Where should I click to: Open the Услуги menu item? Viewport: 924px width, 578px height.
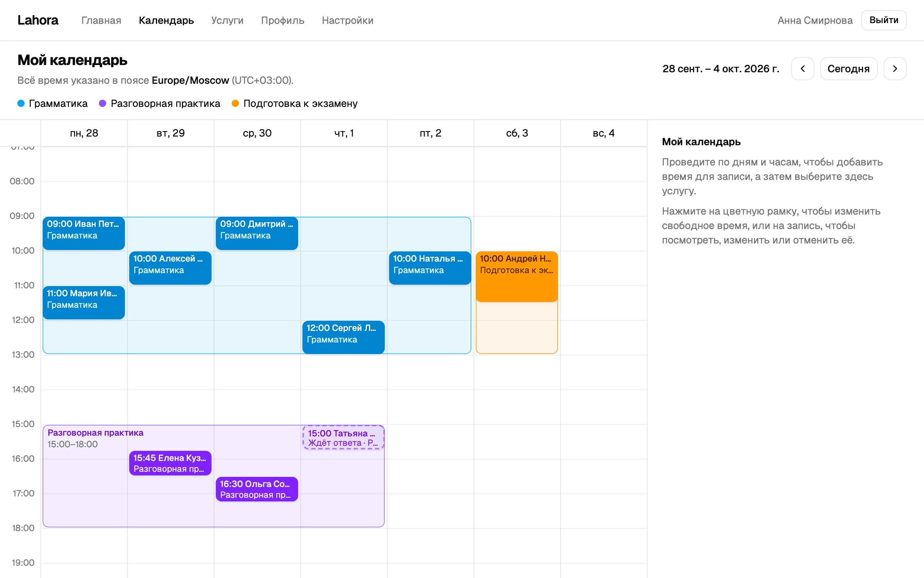(x=227, y=20)
